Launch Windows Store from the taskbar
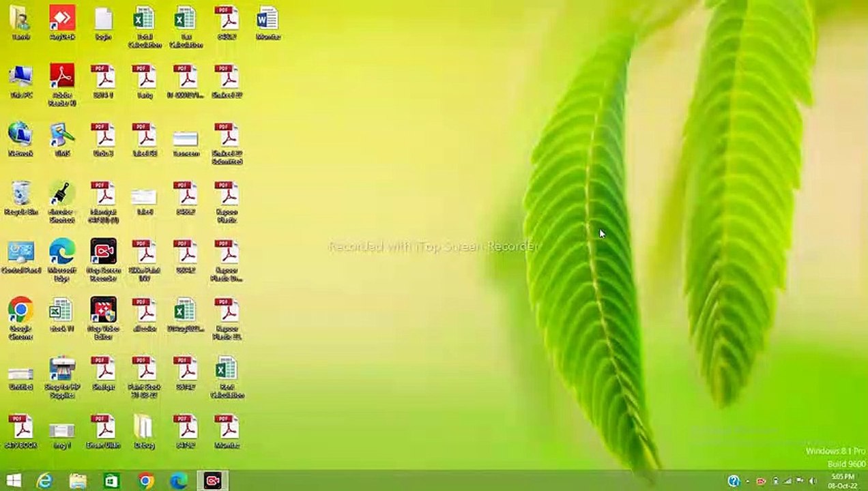This screenshot has height=491, width=868. [x=111, y=481]
